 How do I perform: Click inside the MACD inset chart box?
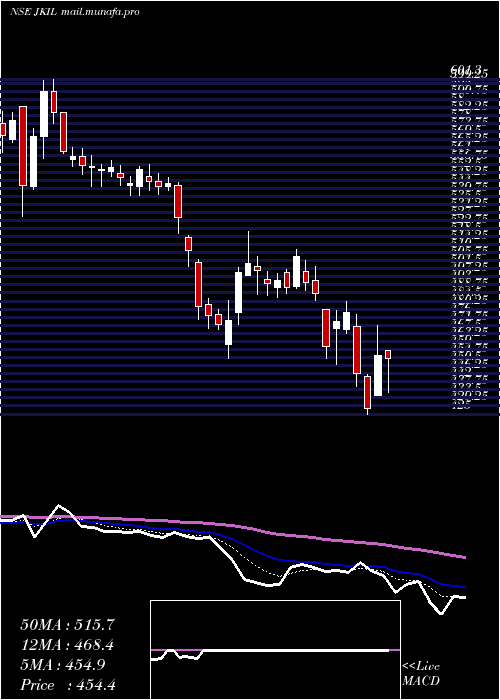(275, 650)
